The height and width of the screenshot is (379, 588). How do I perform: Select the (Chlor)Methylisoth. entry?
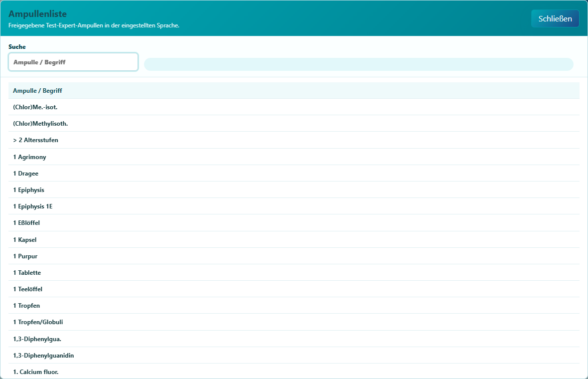click(294, 124)
